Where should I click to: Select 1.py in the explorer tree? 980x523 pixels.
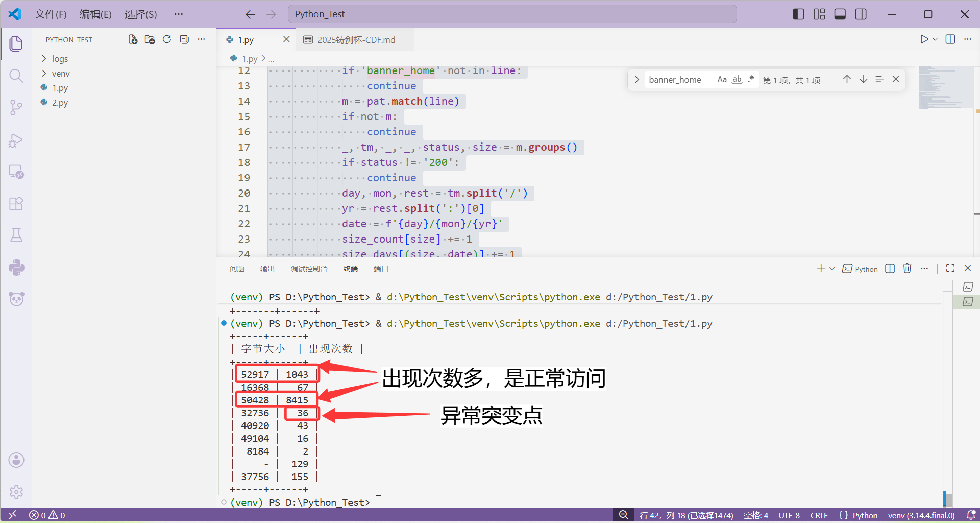click(60, 88)
